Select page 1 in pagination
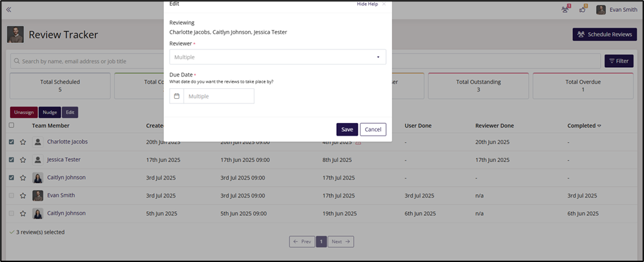This screenshot has height=262, width=644. [x=321, y=242]
